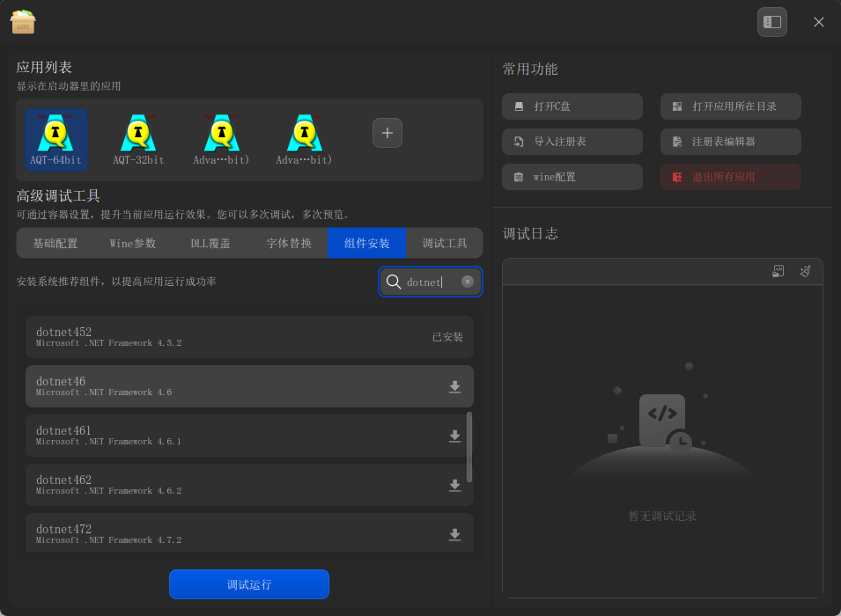841x616 pixels.
Task: Switch to the 基础配置 tab
Action: [x=55, y=244]
